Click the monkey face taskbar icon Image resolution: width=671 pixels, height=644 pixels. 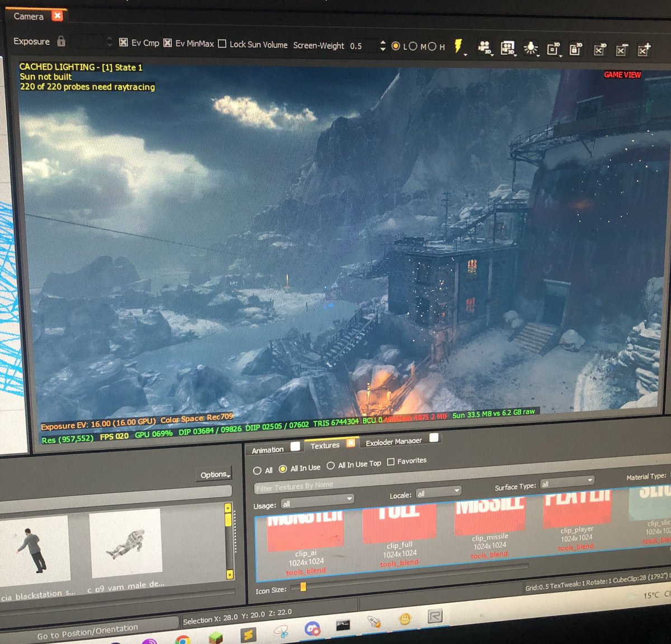pos(405,618)
